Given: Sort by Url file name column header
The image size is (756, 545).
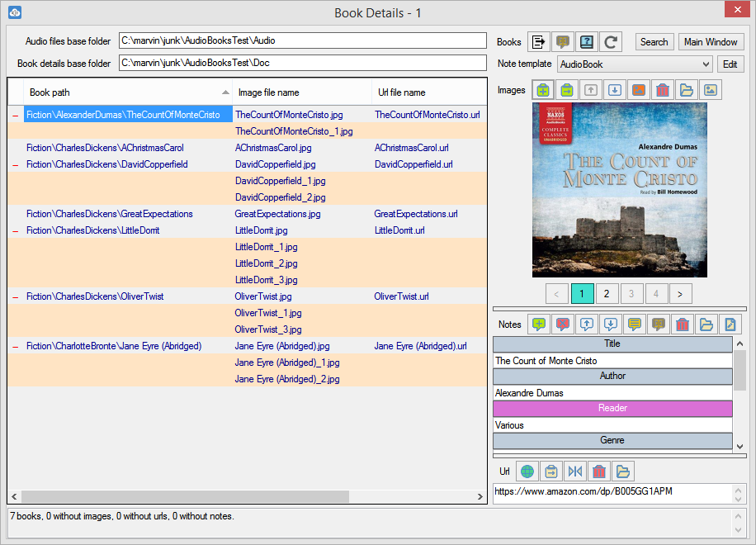Looking at the screenshot, I should pos(429,92).
